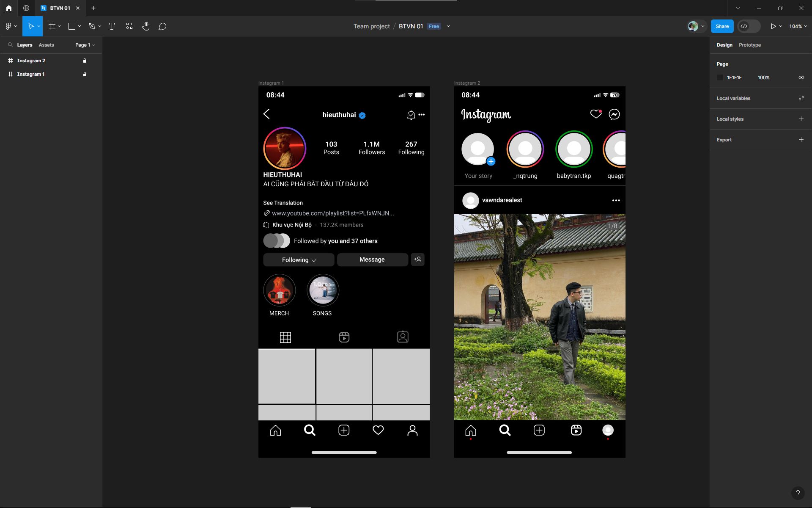Click the page background color swatch
812x508 pixels.
[x=720, y=77]
